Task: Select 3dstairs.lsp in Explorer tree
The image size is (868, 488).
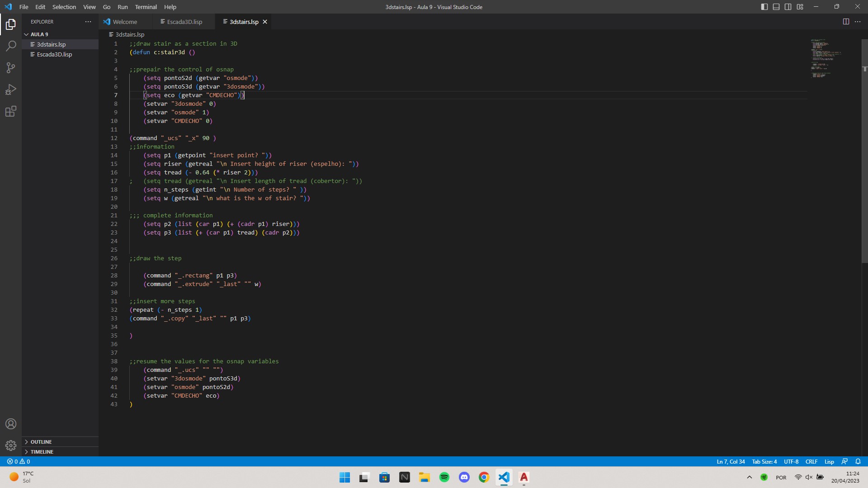Action: click(60, 44)
